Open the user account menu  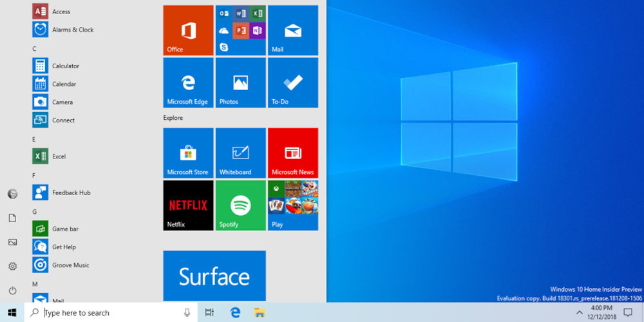[13, 194]
